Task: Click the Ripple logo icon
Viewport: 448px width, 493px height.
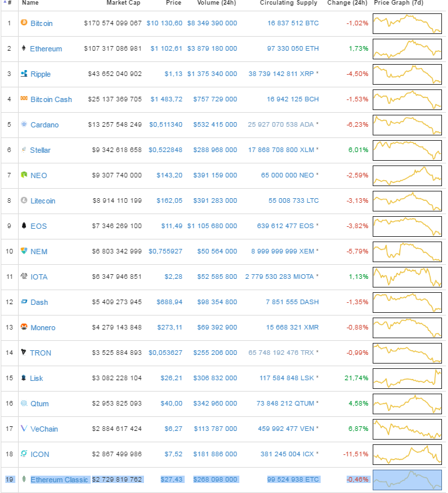Action: click(24, 74)
